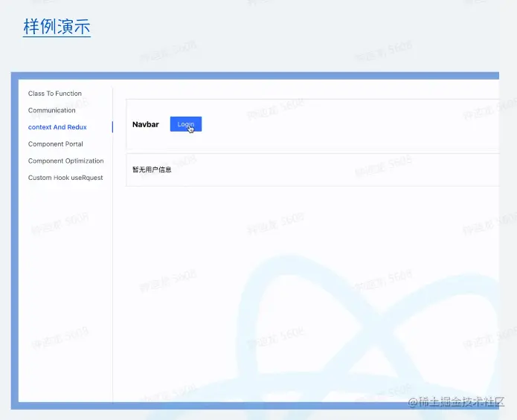517x420 pixels.
Task: Open Component Optimization page
Action: (x=66, y=161)
